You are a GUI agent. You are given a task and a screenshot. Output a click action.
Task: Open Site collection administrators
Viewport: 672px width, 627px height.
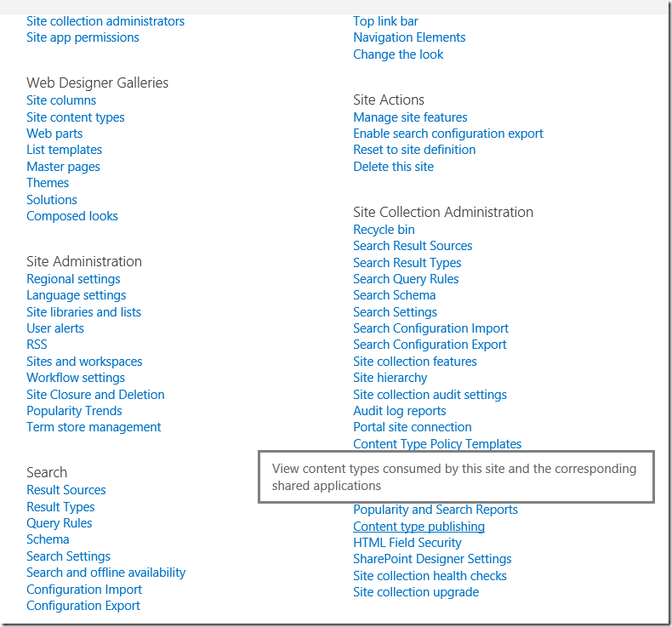point(105,21)
